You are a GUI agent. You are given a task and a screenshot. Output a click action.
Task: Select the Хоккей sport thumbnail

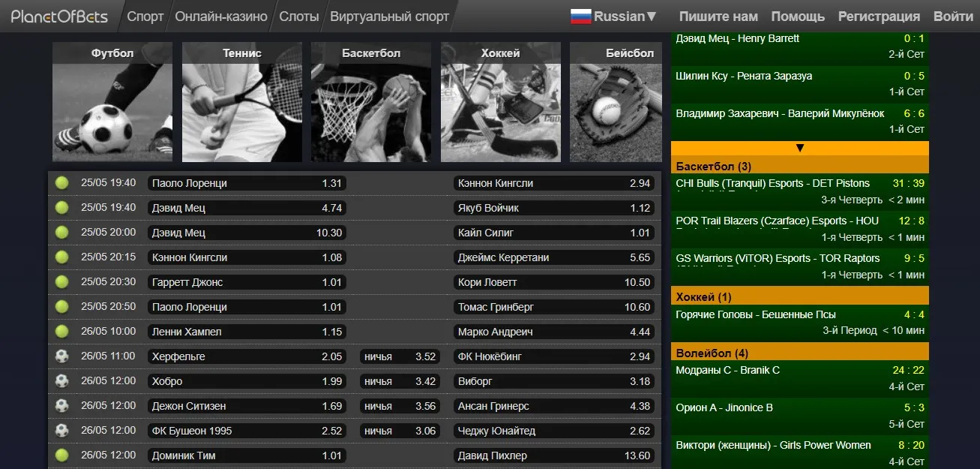tap(501, 102)
